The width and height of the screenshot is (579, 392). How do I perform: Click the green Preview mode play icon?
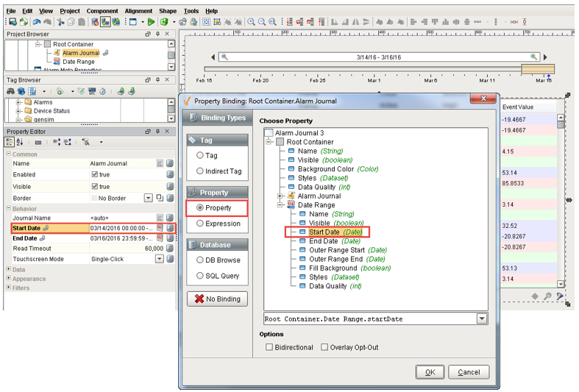pos(152,22)
